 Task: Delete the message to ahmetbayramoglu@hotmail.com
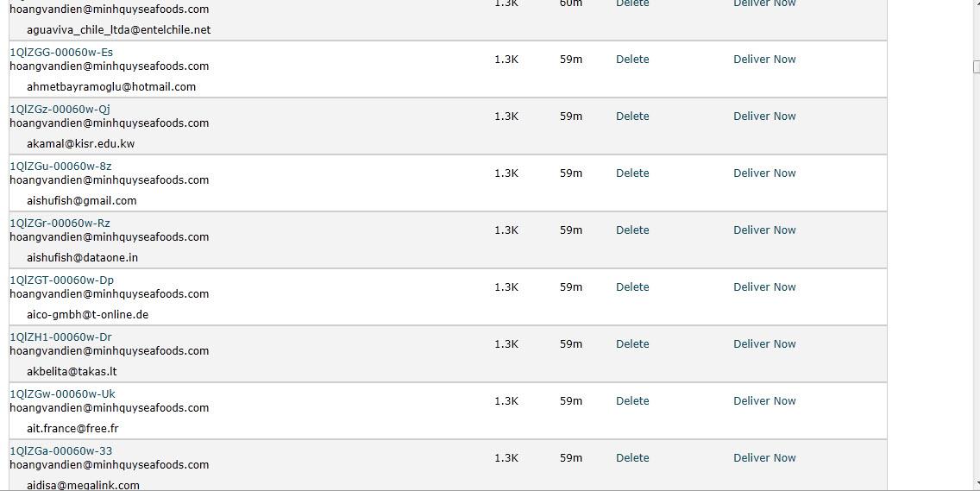pyautogui.click(x=632, y=59)
